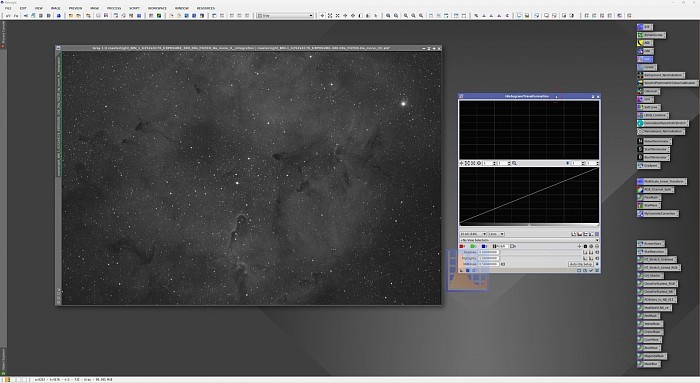Open the SCRIPT menu
The image size is (700, 383).
coord(134,8)
